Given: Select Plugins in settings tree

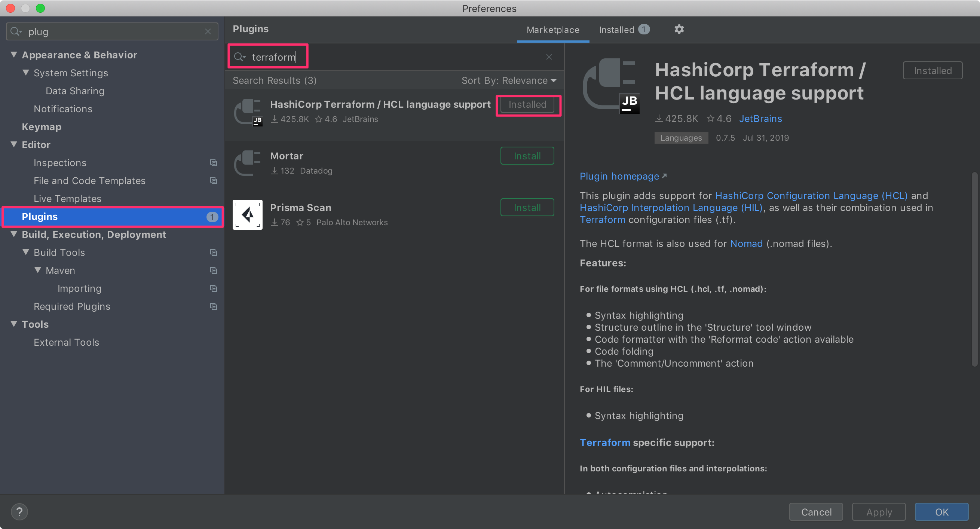Looking at the screenshot, I should (x=113, y=217).
